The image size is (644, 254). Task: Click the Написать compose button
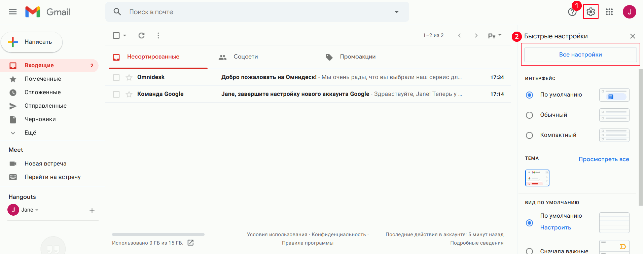click(32, 42)
